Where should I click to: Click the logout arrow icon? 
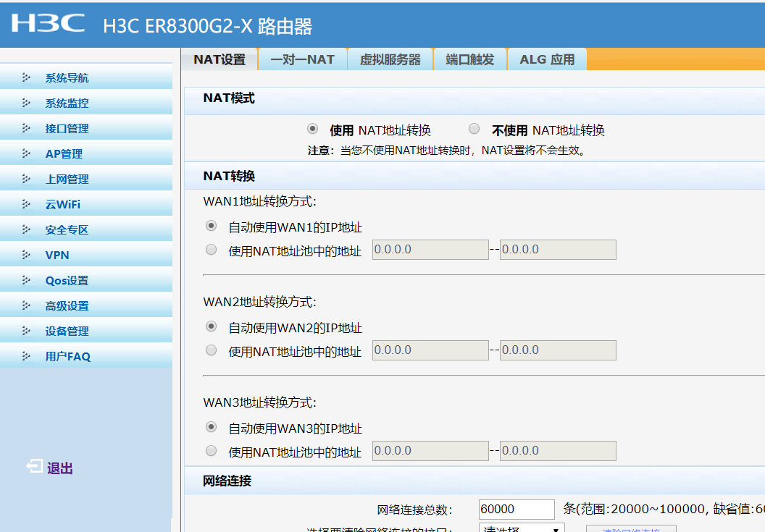(35, 467)
